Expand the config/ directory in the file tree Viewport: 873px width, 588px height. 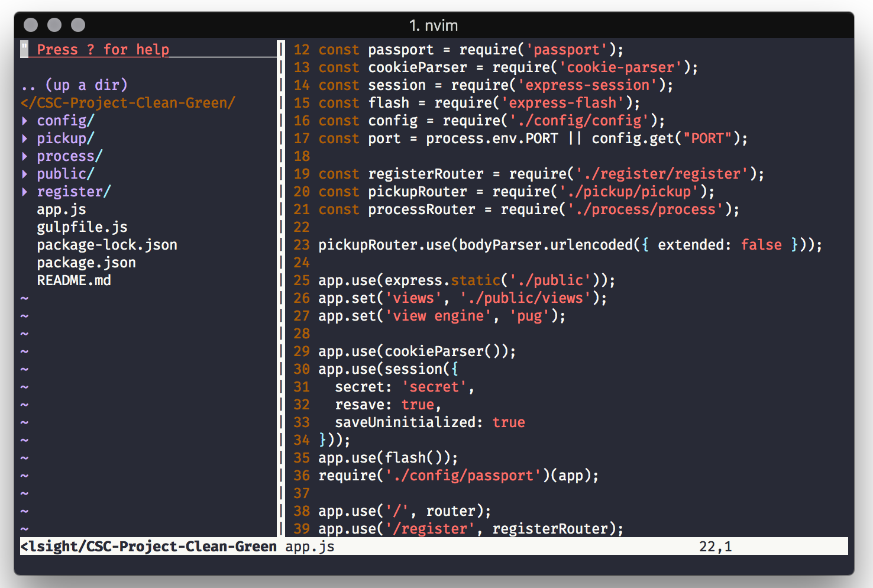click(x=64, y=120)
